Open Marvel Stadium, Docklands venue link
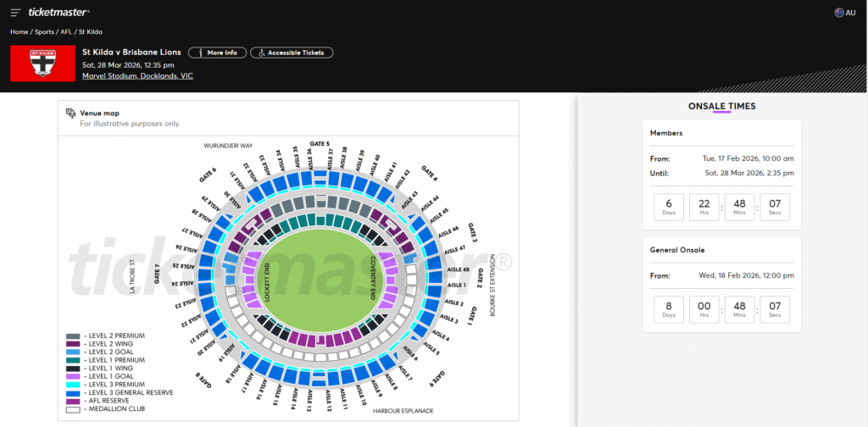 137,75
